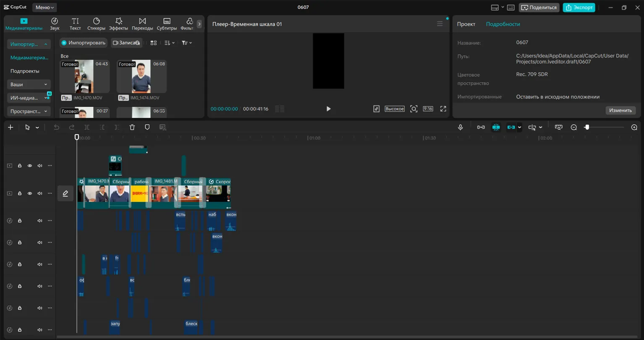Switch to the Эффекты tab
This screenshot has width=644, height=340.
[118, 24]
